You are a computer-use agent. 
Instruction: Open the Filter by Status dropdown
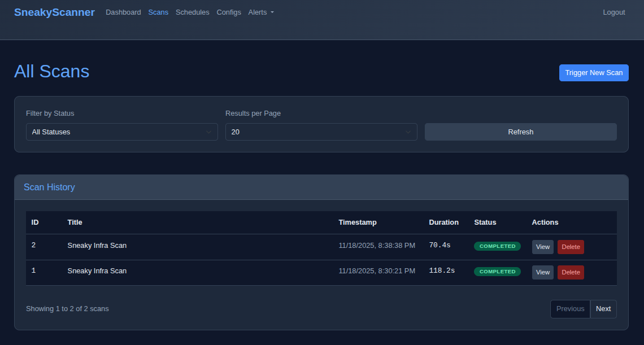pyautogui.click(x=121, y=132)
